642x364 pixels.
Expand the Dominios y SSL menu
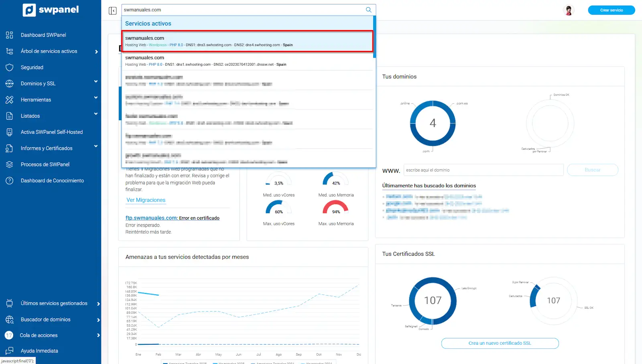click(x=95, y=82)
